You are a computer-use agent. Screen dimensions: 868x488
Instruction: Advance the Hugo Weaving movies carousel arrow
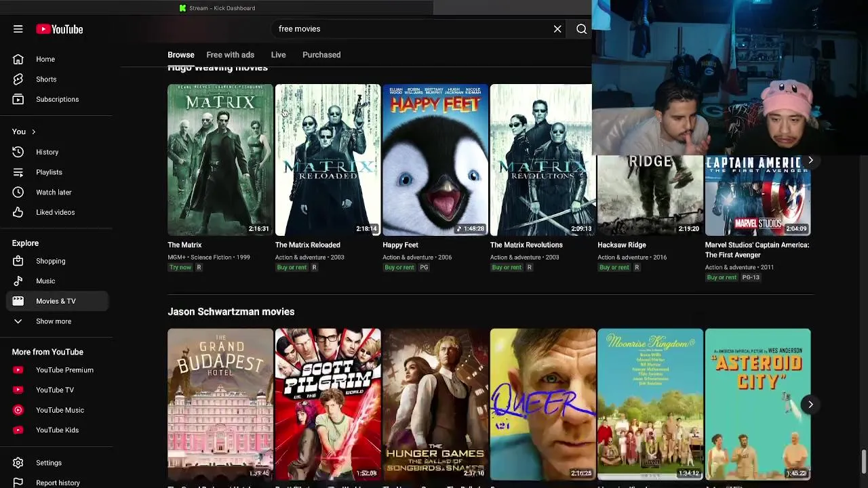pyautogui.click(x=810, y=161)
